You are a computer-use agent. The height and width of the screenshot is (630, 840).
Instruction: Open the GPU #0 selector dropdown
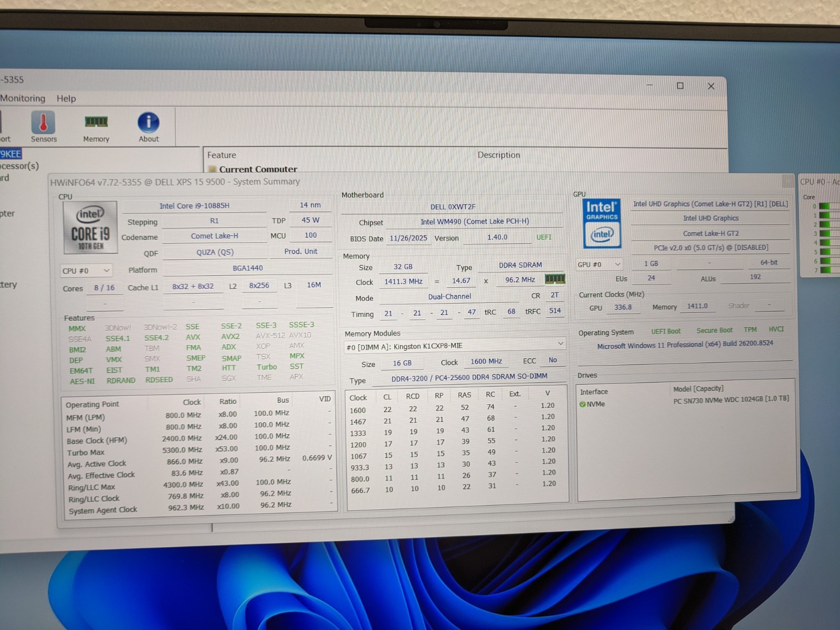tap(599, 265)
